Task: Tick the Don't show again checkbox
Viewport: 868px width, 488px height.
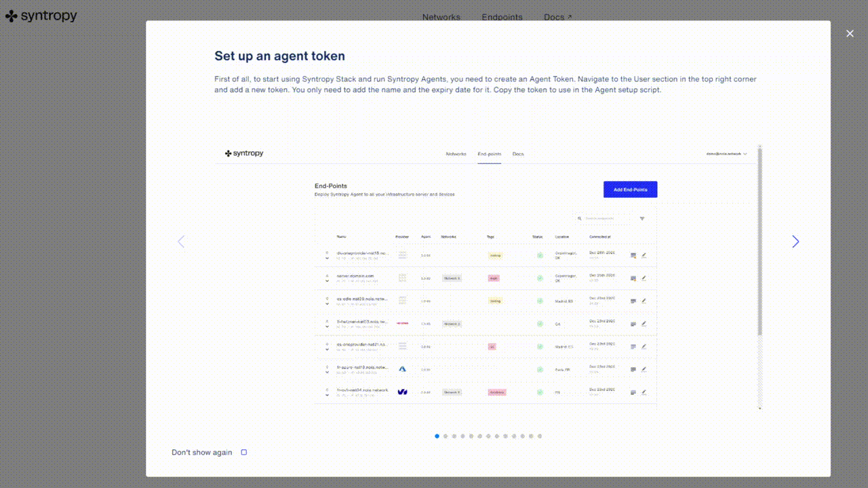Action: [x=244, y=452]
